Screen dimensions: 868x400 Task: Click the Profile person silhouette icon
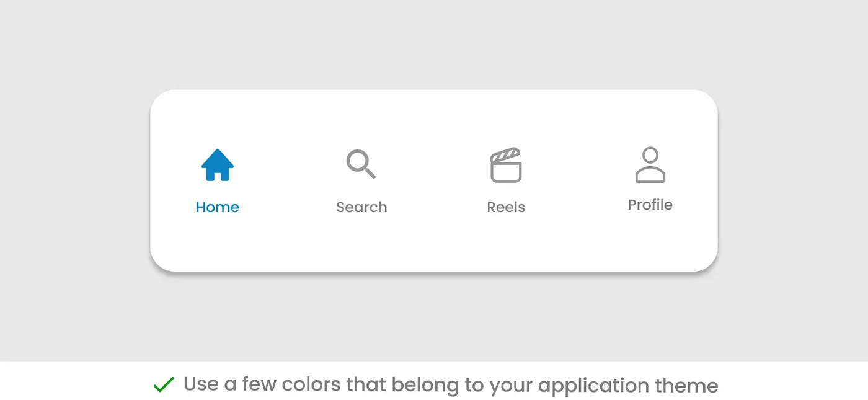click(650, 165)
